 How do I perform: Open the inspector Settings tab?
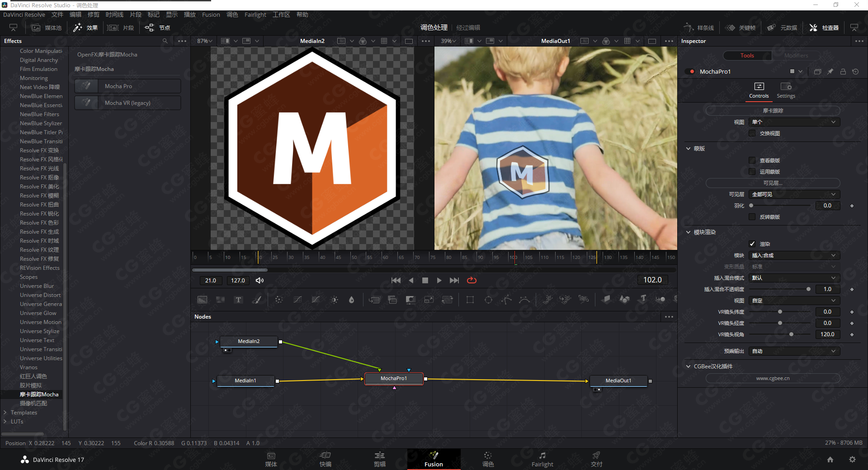(786, 90)
